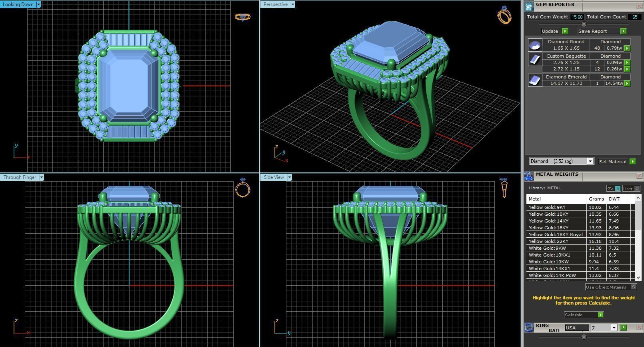Click the Save Report button
The width and height of the screenshot is (644, 347).
602,31
